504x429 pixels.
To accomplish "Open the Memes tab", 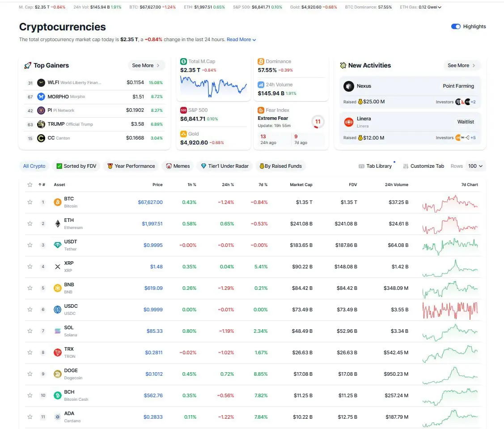I will click(178, 166).
